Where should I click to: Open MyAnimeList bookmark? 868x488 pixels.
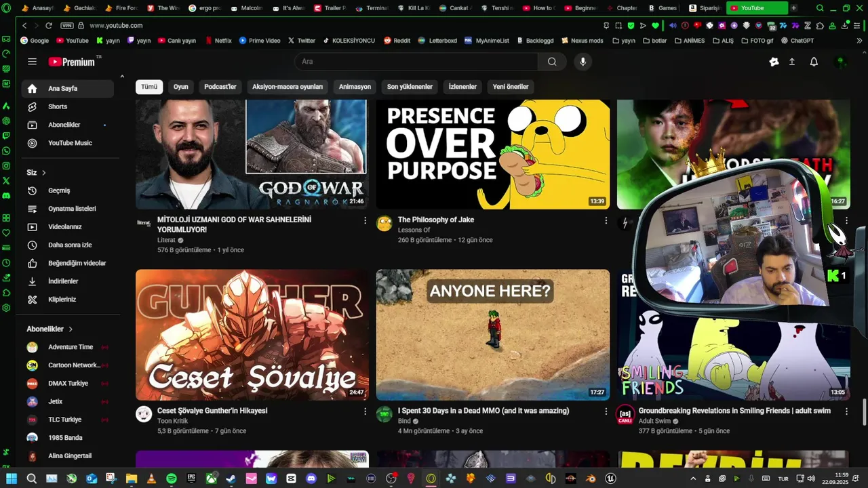pyautogui.click(x=487, y=41)
